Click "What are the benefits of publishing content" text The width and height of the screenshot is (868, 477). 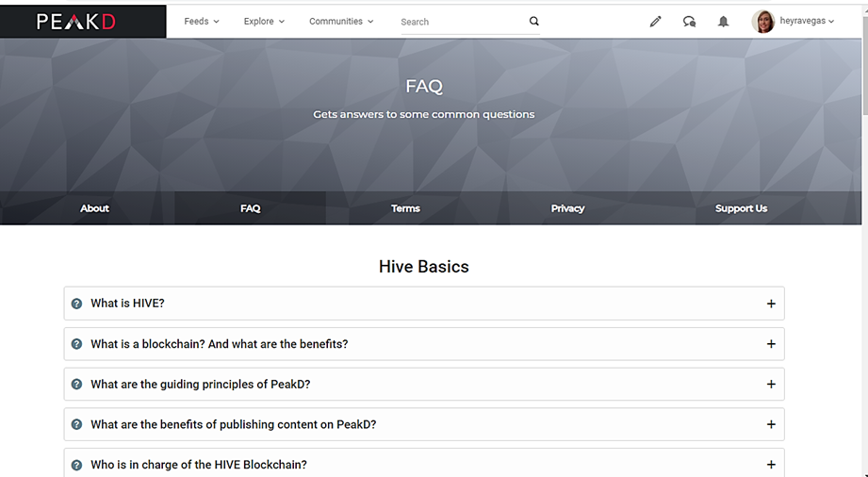tap(234, 424)
